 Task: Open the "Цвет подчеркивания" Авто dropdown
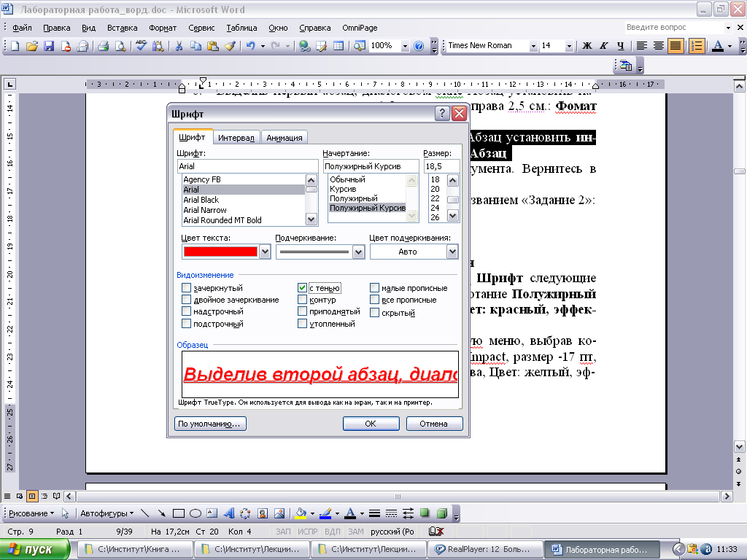452,252
